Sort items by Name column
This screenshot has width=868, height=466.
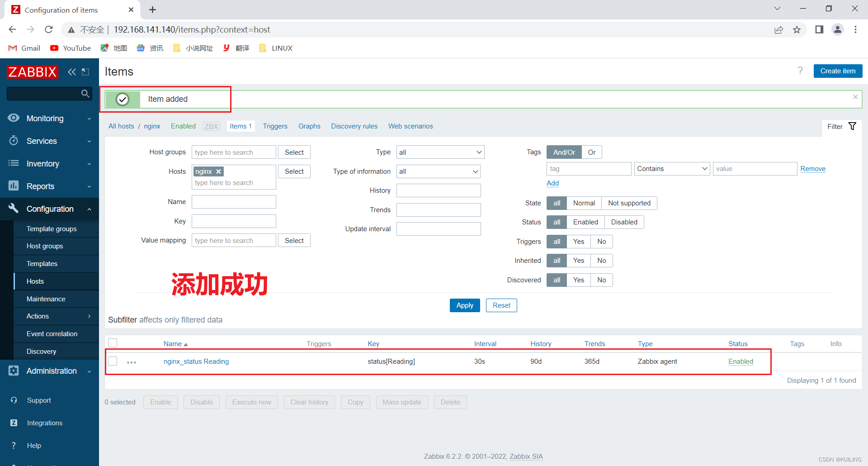coord(175,344)
